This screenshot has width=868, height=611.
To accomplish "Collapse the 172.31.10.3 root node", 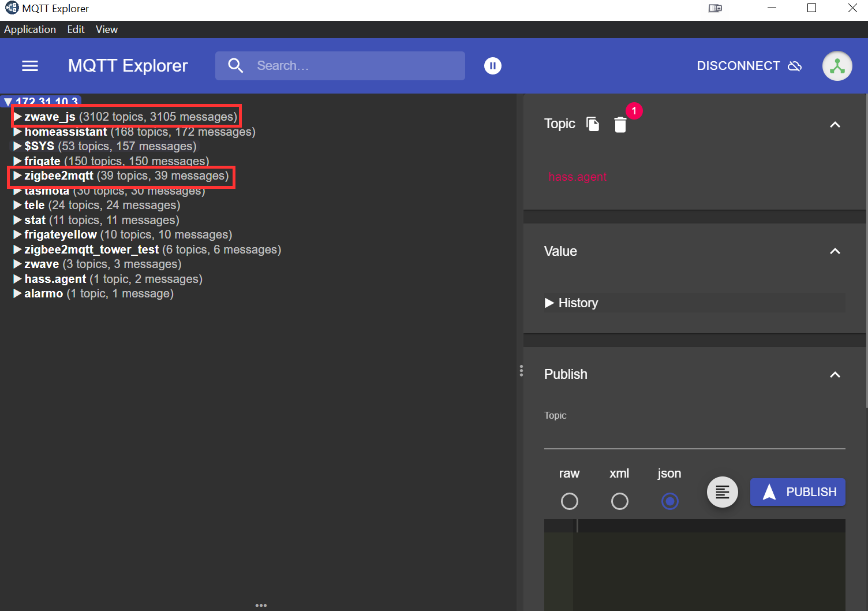I will click(x=8, y=102).
